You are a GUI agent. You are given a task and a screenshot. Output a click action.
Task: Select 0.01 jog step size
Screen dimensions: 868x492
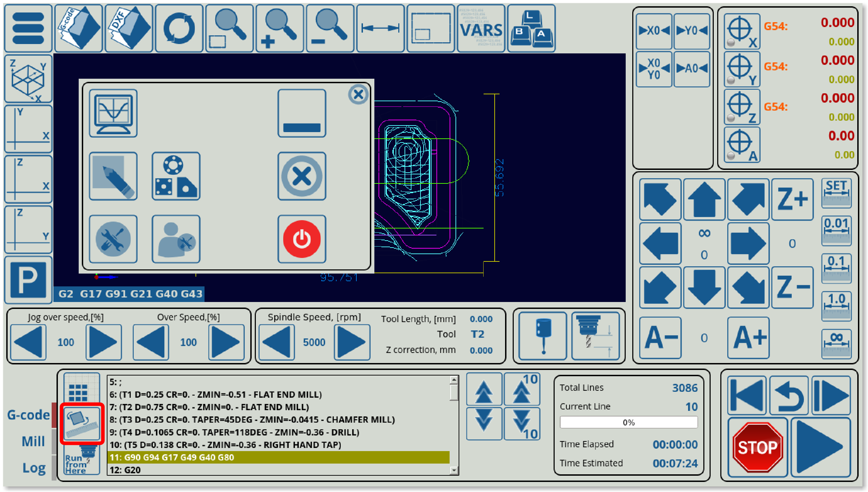[836, 230]
